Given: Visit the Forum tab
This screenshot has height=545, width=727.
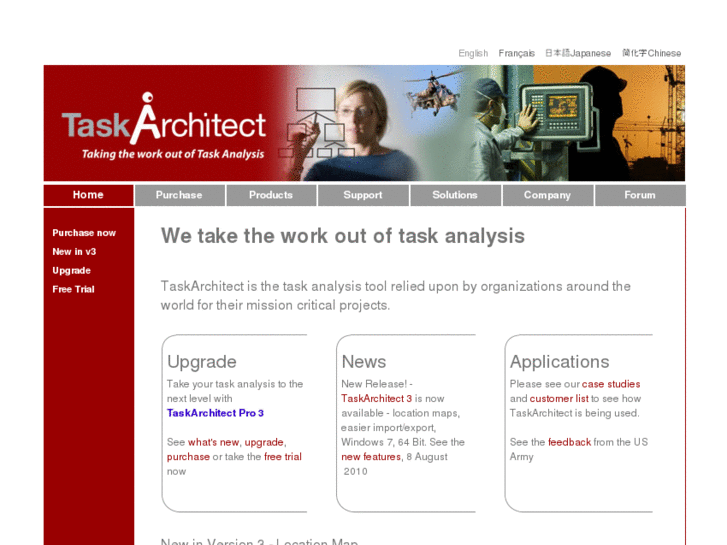Looking at the screenshot, I should (640, 195).
